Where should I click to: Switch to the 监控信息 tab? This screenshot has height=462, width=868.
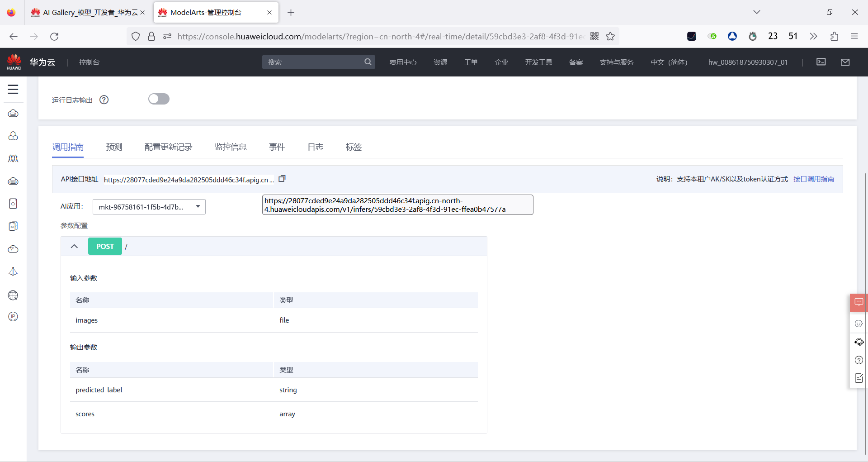[x=231, y=147]
